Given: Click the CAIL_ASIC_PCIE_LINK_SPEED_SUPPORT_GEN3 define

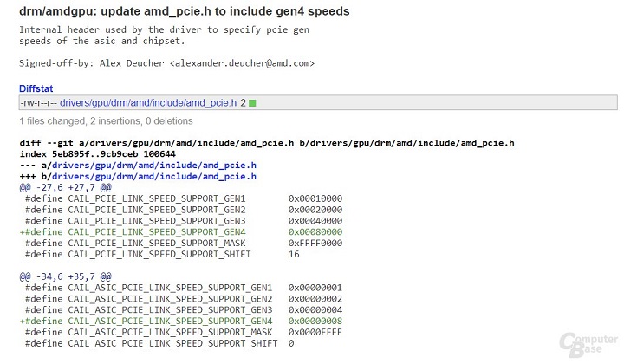Looking at the screenshot, I should point(149,310).
